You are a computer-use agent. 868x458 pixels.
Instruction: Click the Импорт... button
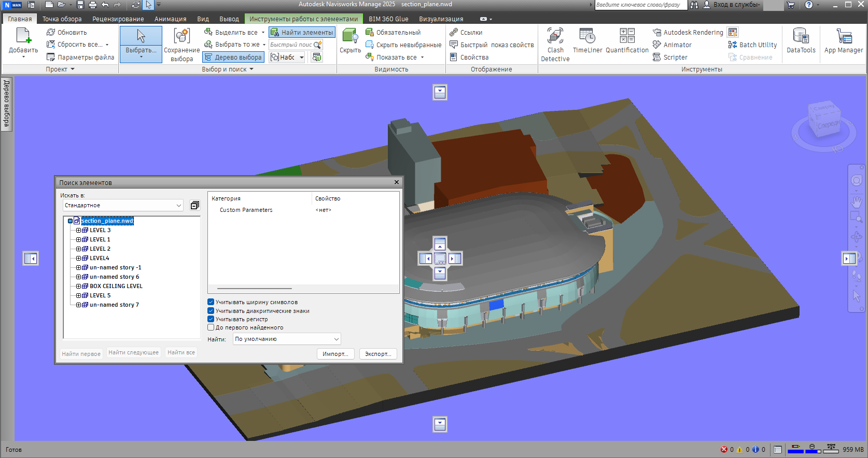point(335,354)
